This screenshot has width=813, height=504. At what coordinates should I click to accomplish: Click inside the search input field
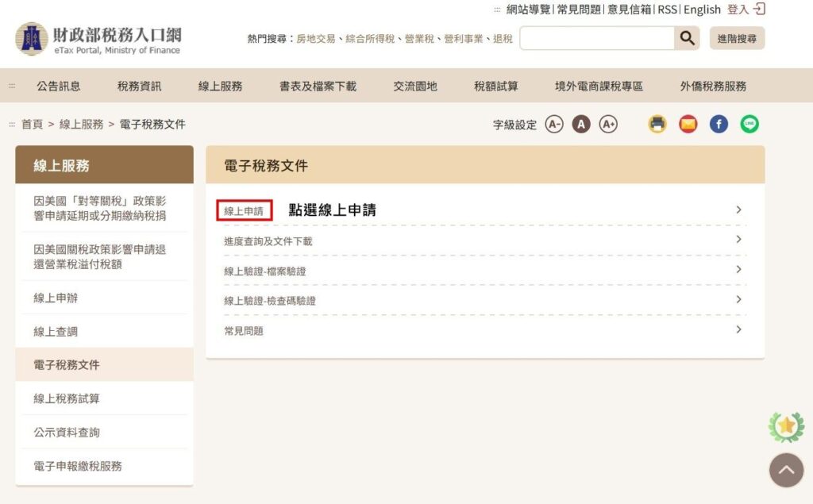tap(597, 38)
